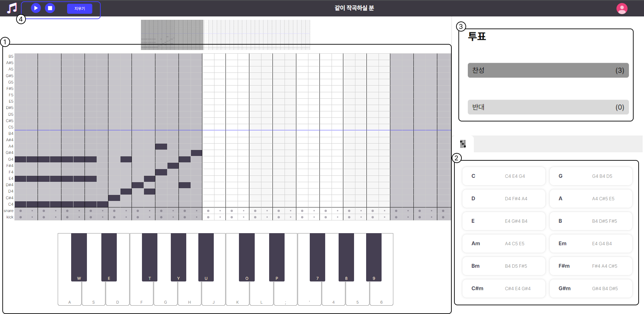Click the 투표 voting panel heading

coord(477,36)
